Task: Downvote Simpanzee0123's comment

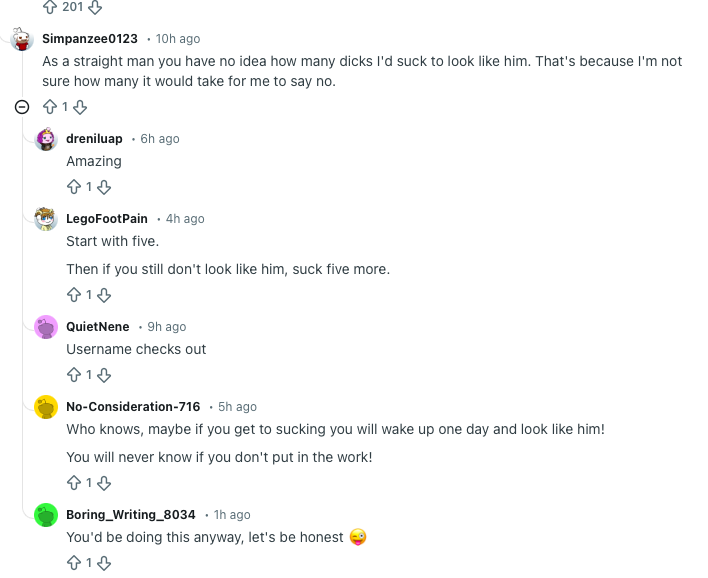Action: click(80, 107)
